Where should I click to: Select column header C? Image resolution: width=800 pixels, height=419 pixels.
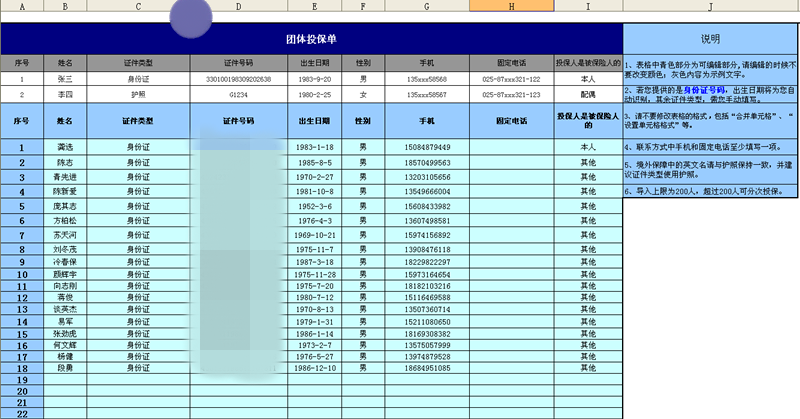tap(138, 6)
